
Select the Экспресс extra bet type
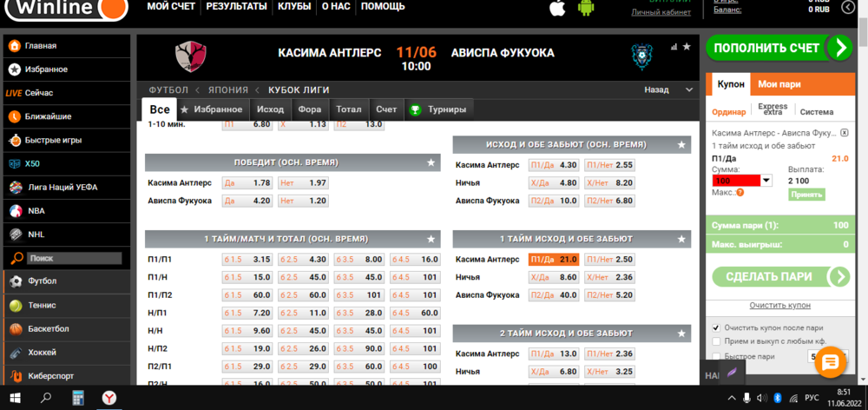(x=773, y=109)
